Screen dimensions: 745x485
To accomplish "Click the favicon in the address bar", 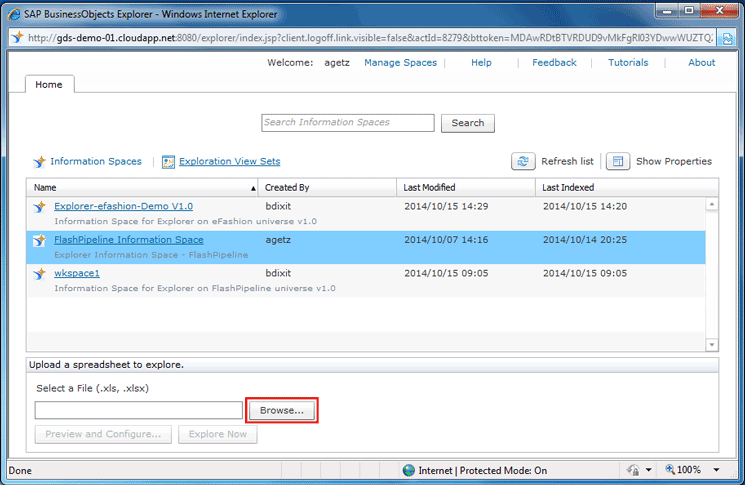I will (18, 38).
